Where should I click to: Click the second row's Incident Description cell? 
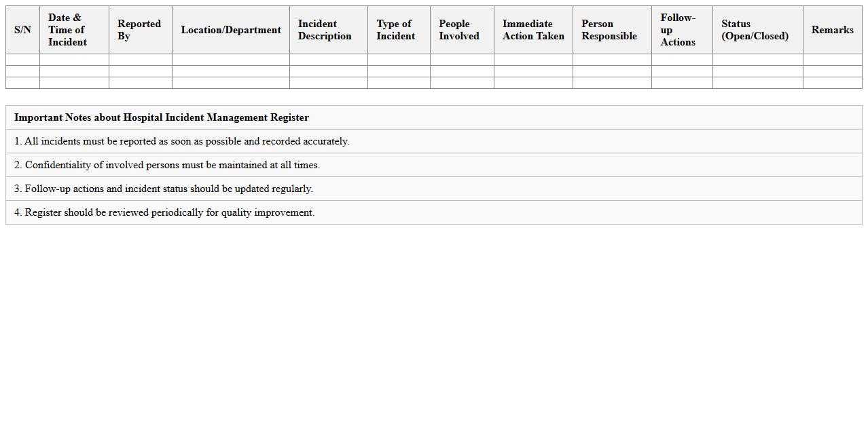point(328,72)
